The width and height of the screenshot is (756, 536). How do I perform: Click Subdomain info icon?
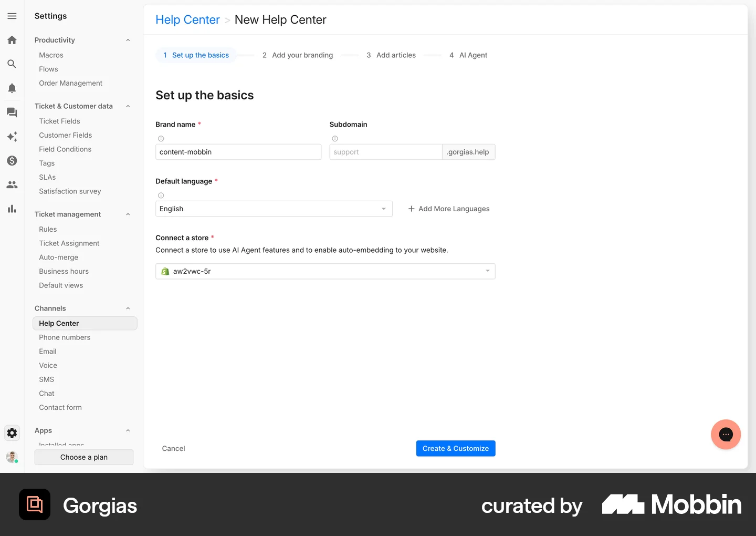pos(335,139)
